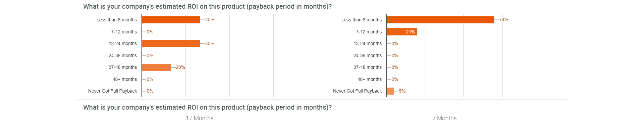Image resolution: width=644 pixels, height=129 pixels.
Task: Click the left chart's '48+ months' label
Action: 125,79
